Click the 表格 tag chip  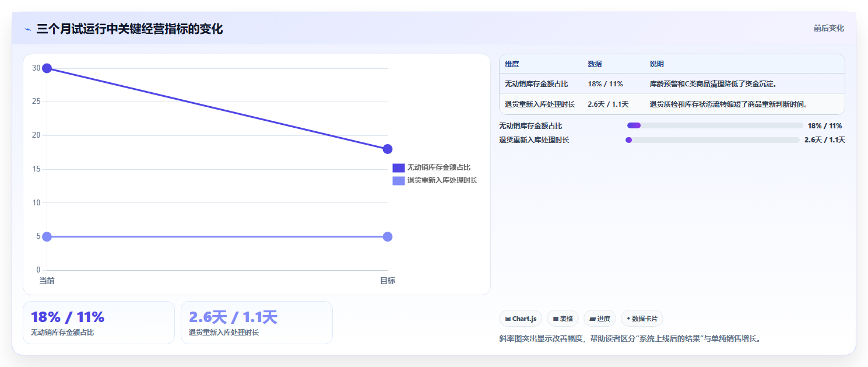point(563,319)
